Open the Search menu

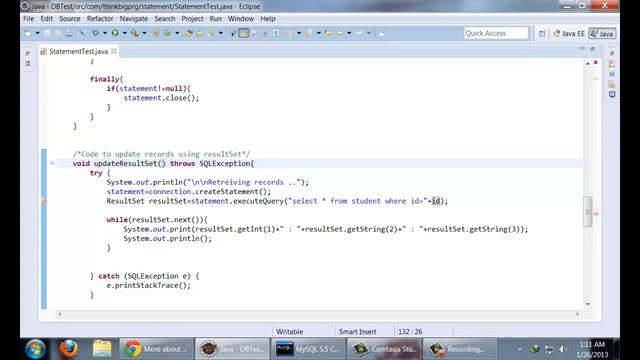click(165, 19)
